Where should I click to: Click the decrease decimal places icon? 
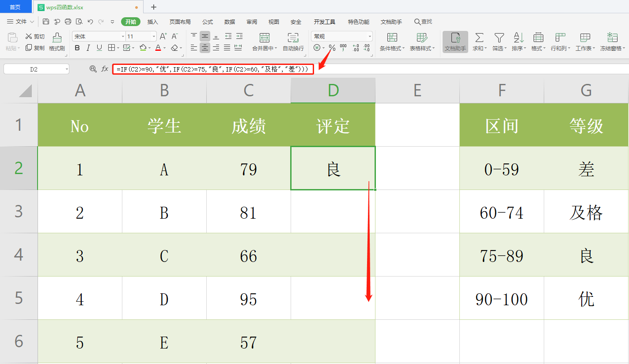click(367, 48)
